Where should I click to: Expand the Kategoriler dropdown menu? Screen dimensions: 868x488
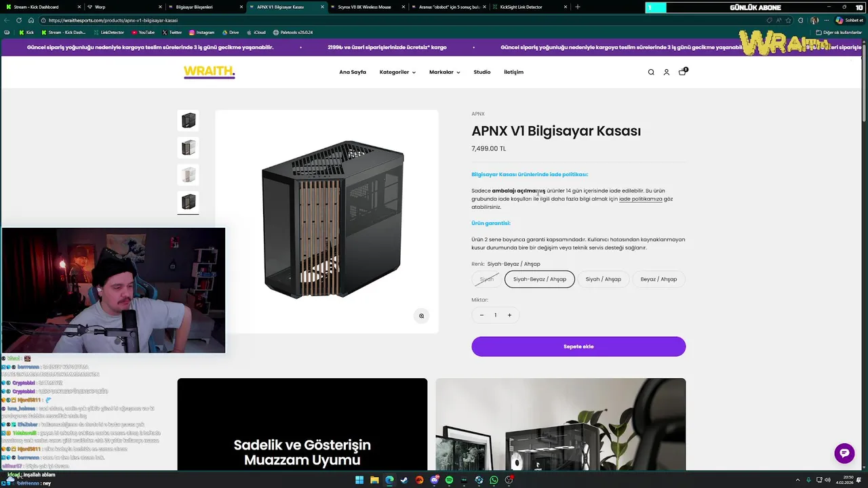pyautogui.click(x=397, y=72)
